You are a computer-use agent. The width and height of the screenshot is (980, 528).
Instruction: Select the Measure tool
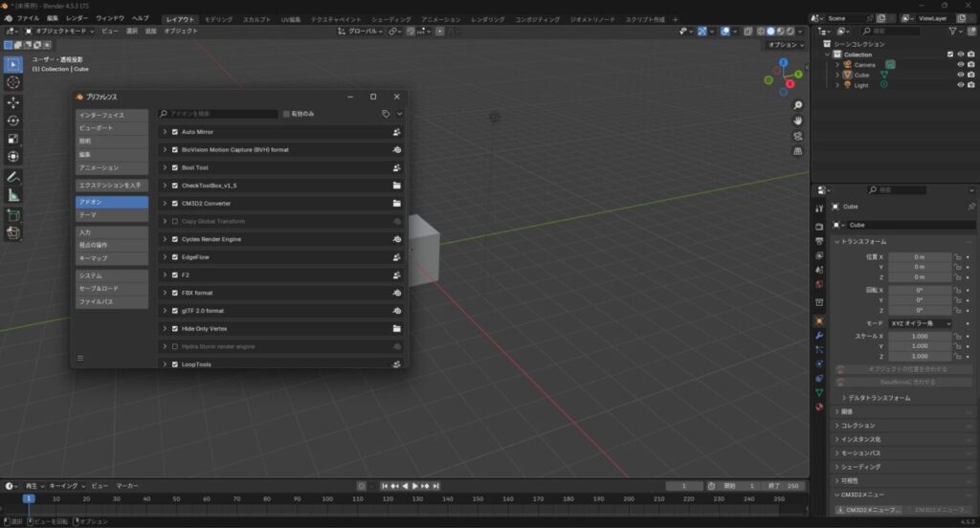click(13, 195)
